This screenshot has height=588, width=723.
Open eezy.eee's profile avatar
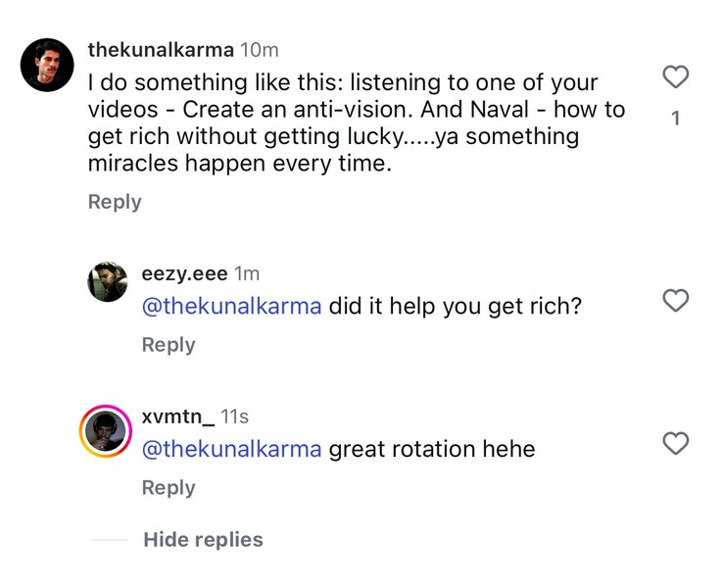[108, 282]
